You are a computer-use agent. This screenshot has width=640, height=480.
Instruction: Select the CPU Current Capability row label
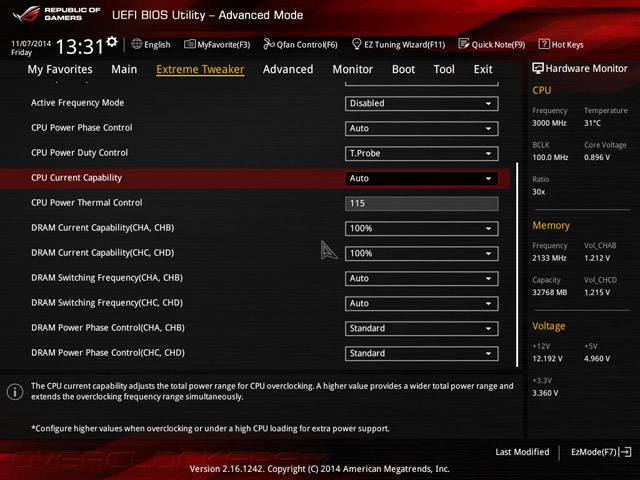(76, 178)
